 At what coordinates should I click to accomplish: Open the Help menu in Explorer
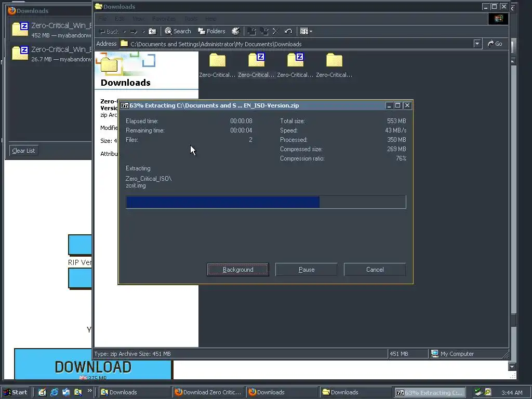[x=211, y=19]
